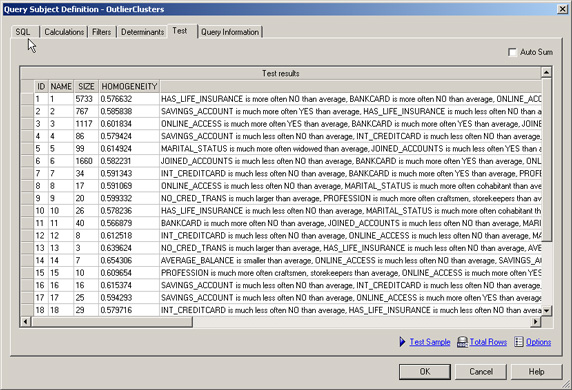
Task: Select the homogeneity value 0.579716
Action: [129, 310]
